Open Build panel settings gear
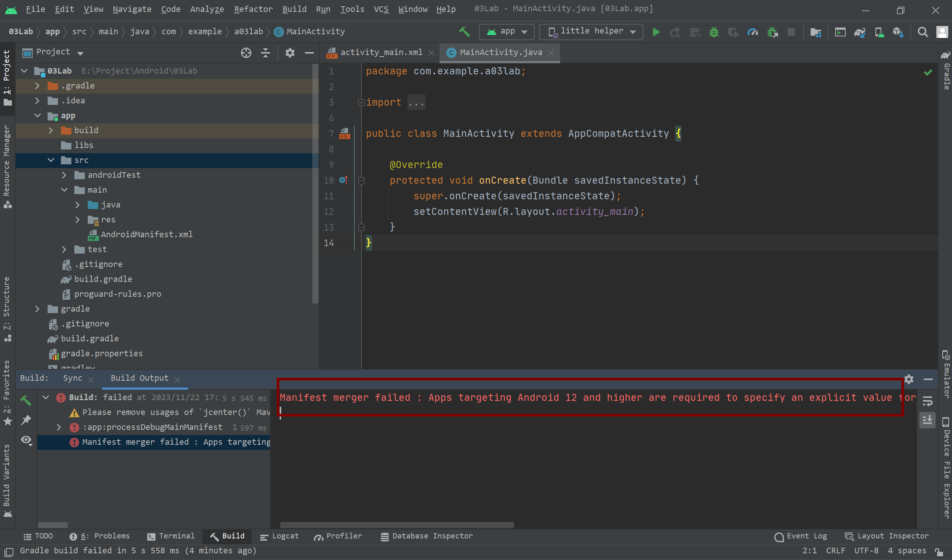Image resolution: width=952 pixels, height=560 pixels. pyautogui.click(x=908, y=379)
